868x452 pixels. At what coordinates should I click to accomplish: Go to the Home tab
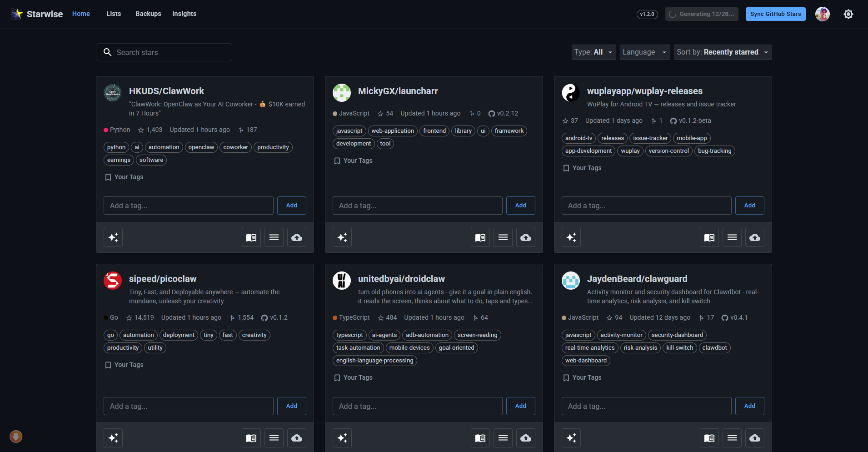coord(81,14)
